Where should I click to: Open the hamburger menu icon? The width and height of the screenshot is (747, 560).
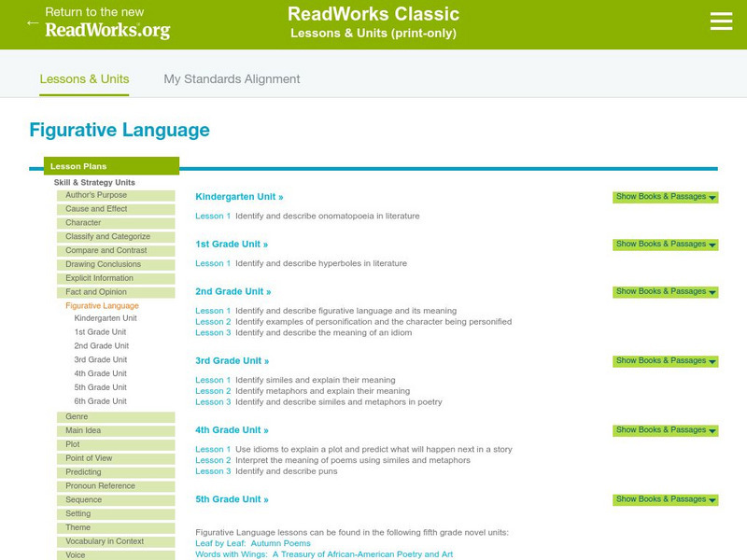(721, 21)
